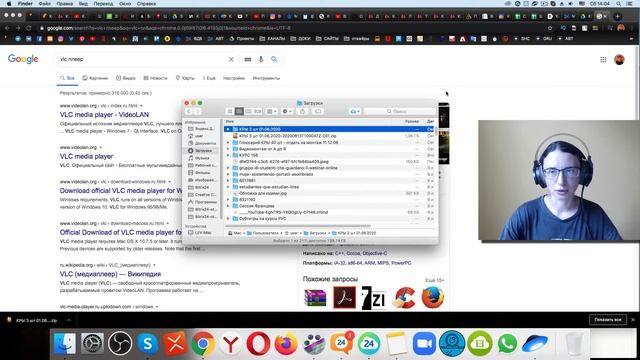
Task: Open Yandex Browser in the Dock
Action: pyautogui.click(x=231, y=343)
